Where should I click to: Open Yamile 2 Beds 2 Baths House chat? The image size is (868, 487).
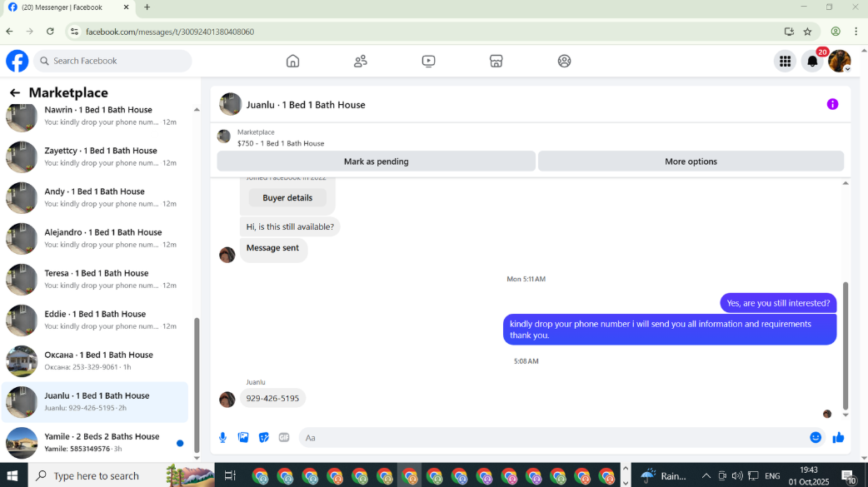[x=95, y=443]
